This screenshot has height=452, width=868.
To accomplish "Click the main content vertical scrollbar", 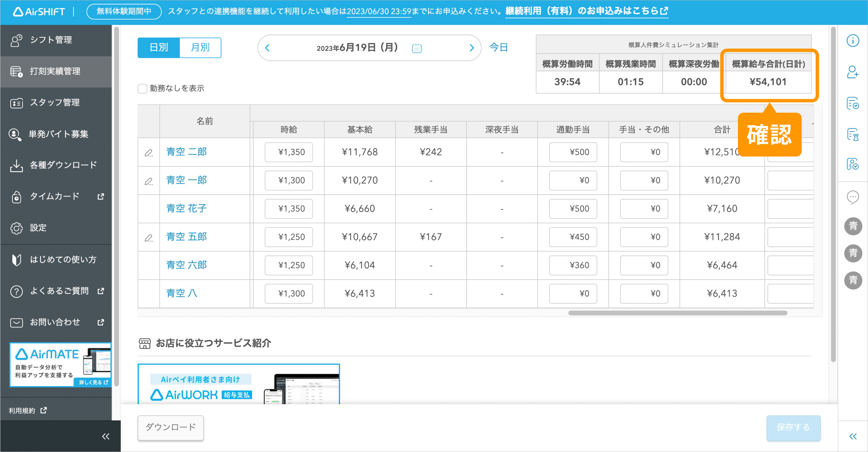I will (833, 194).
